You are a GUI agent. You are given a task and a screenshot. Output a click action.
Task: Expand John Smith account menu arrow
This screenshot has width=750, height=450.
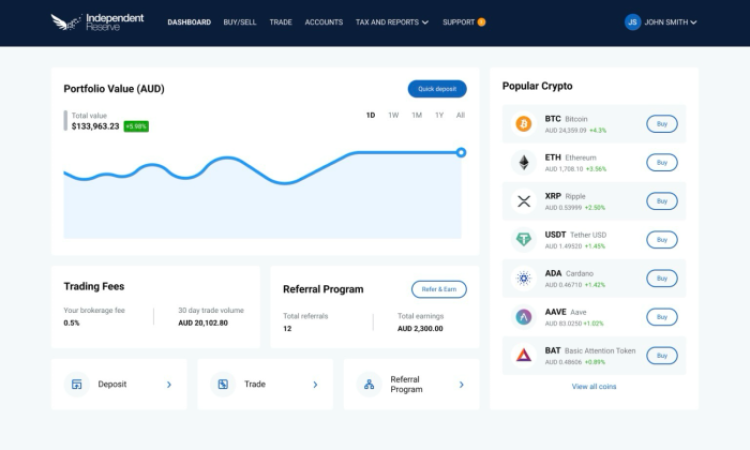(x=694, y=22)
